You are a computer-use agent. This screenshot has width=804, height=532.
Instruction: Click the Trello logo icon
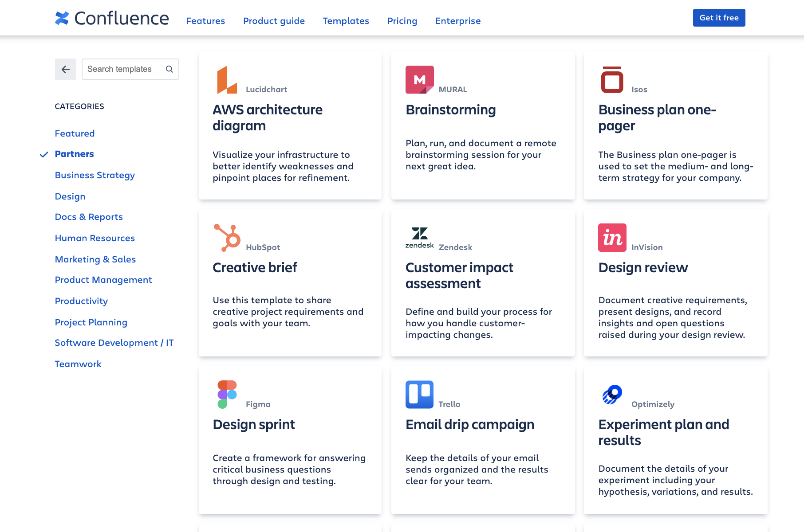click(x=420, y=395)
